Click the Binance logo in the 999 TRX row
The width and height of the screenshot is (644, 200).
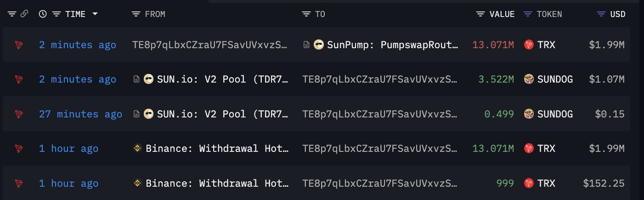[x=137, y=183]
